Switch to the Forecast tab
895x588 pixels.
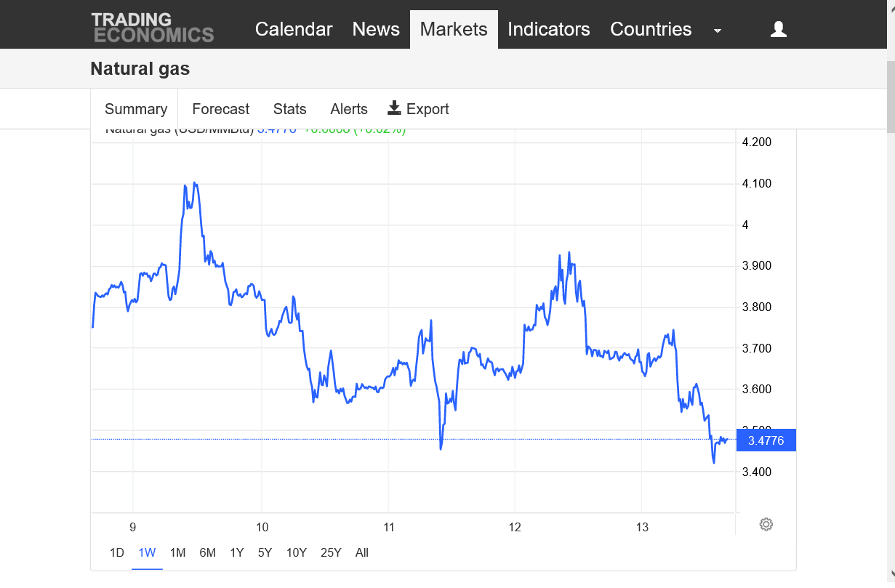point(220,109)
